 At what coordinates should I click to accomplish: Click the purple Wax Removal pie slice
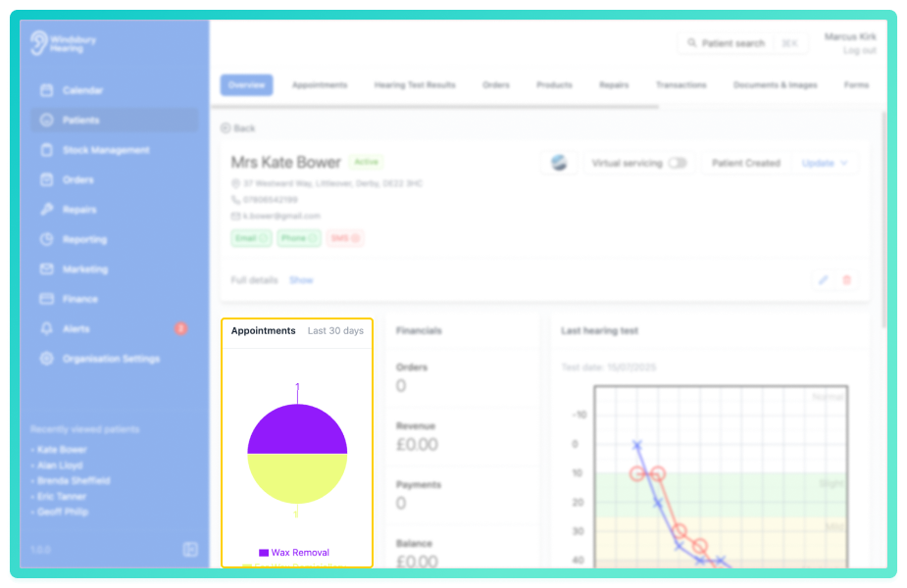297,429
